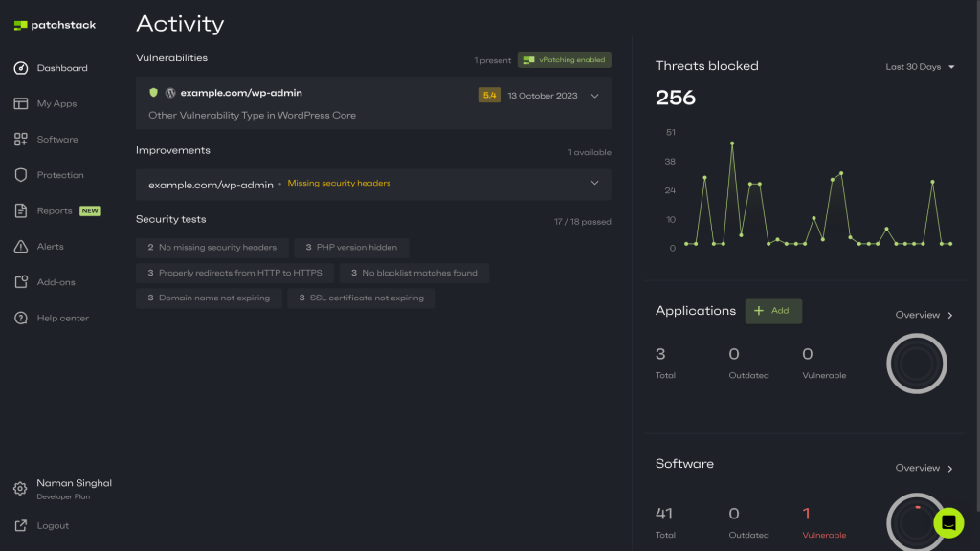Click the Alerts warning triangle icon
The height and width of the screenshot is (551, 980).
tap(21, 247)
